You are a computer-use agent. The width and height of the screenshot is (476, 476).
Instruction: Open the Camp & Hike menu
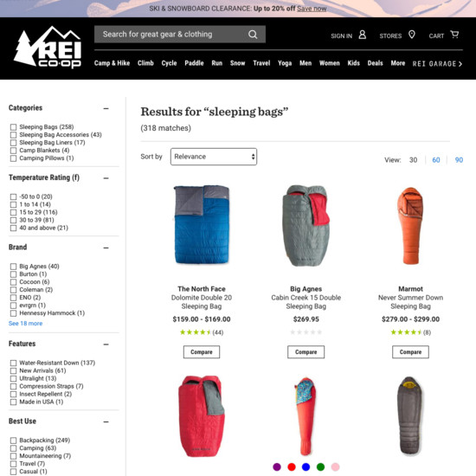[112, 63]
